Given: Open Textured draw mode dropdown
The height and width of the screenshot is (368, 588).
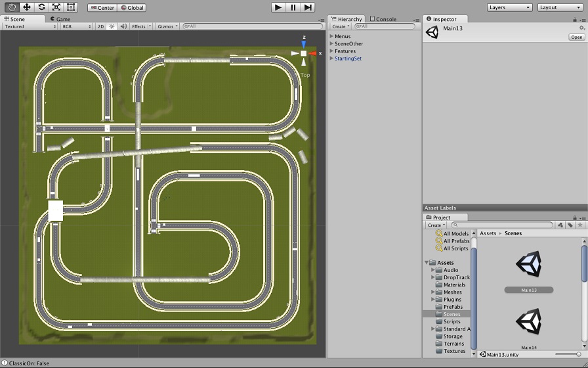Looking at the screenshot, I should [x=30, y=26].
